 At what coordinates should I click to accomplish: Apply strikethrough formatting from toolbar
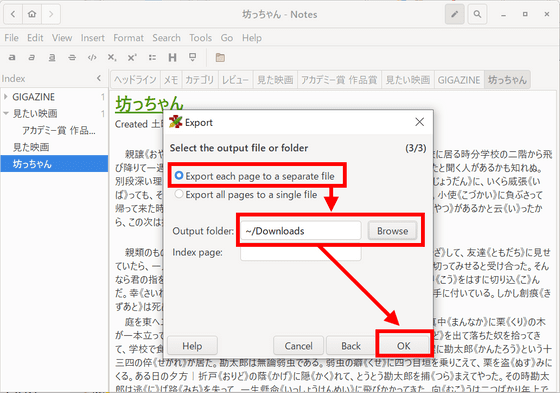point(72,57)
